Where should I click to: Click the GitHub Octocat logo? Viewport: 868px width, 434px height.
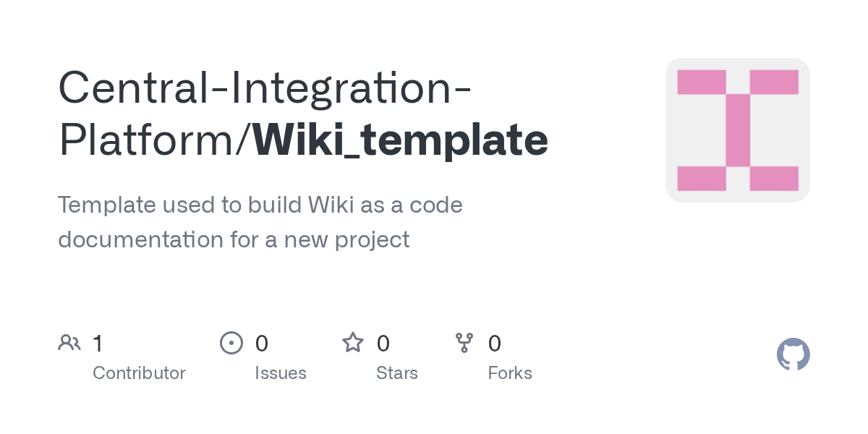[x=793, y=354]
